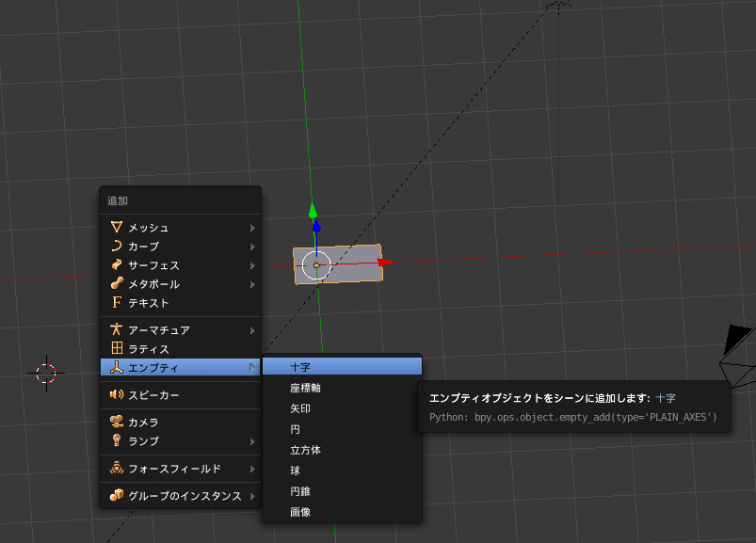This screenshot has height=543, width=756.
Task: Click the speaker icon beside スピーカー
Action: tap(116, 394)
